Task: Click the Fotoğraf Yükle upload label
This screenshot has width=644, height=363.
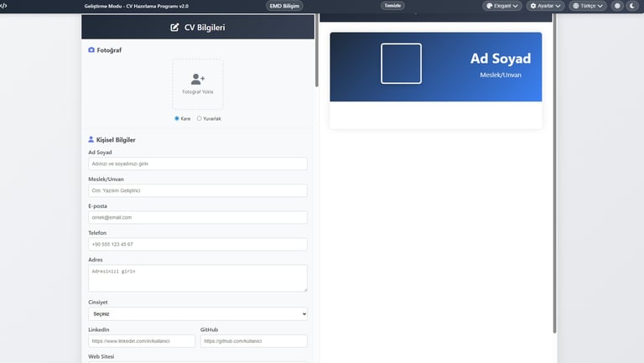Action: click(198, 92)
